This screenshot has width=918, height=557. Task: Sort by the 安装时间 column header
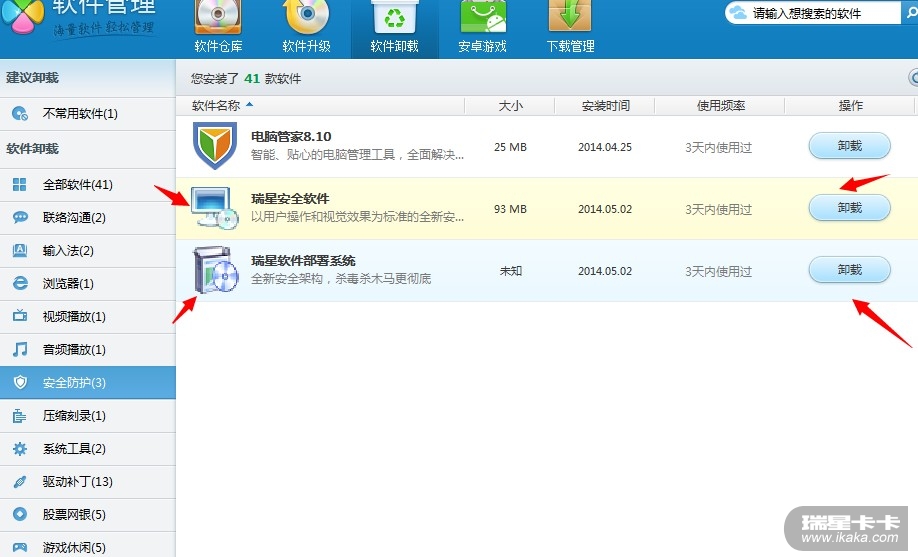tap(605, 105)
